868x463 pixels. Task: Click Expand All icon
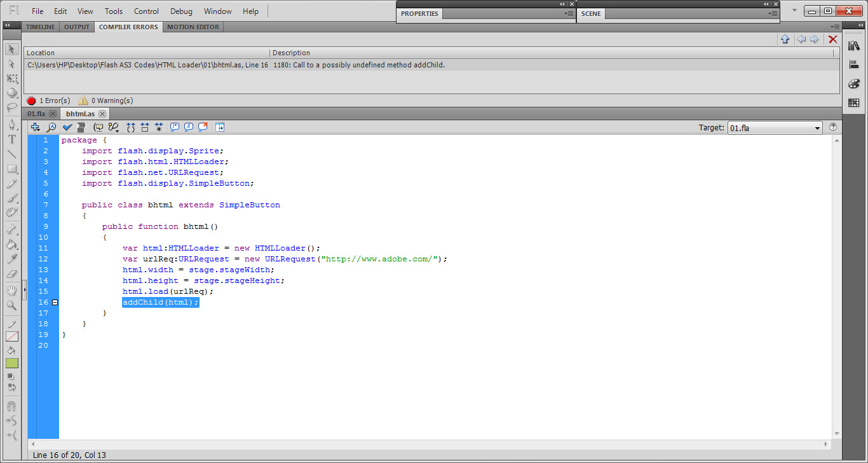[x=159, y=127]
